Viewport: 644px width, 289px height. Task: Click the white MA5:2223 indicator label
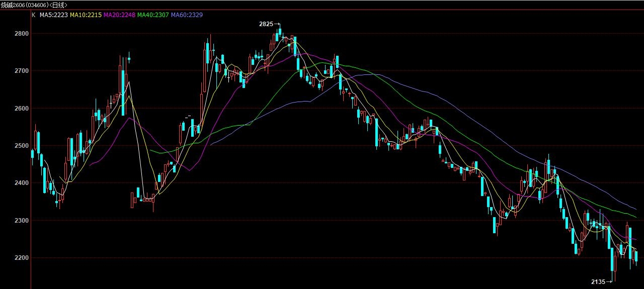pyautogui.click(x=53, y=15)
